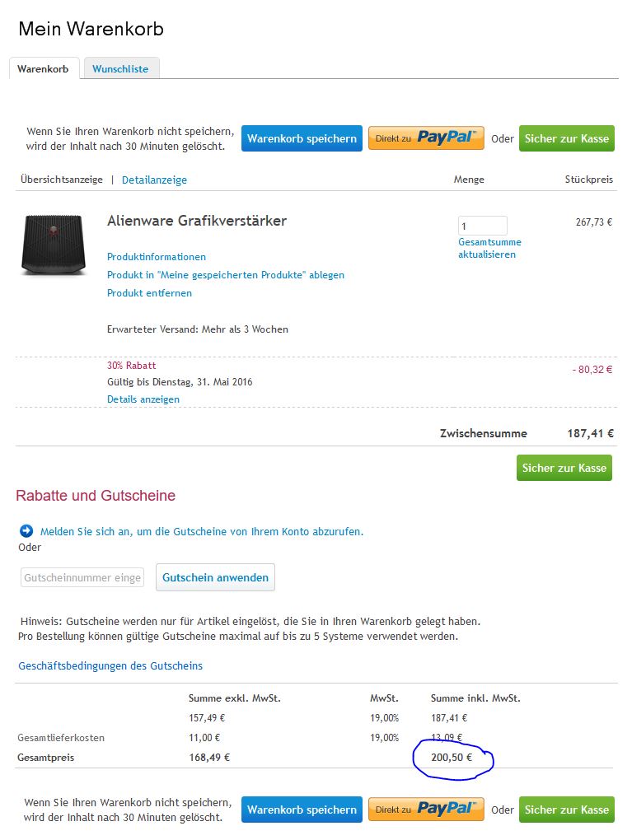632x840 pixels.
Task: Switch to Detailanzeige view
Action: point(154,180)
